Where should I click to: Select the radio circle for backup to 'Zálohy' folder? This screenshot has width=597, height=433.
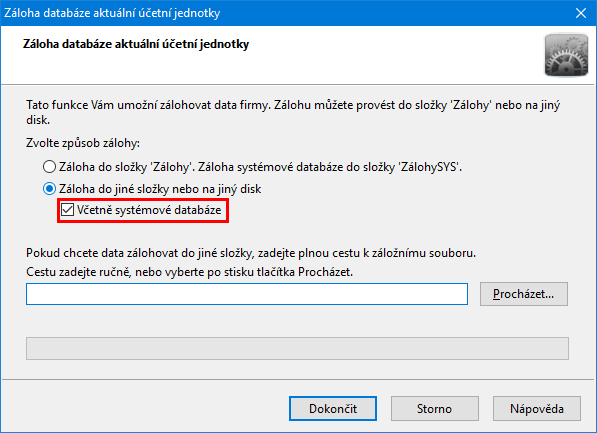(x=49, y=167)
